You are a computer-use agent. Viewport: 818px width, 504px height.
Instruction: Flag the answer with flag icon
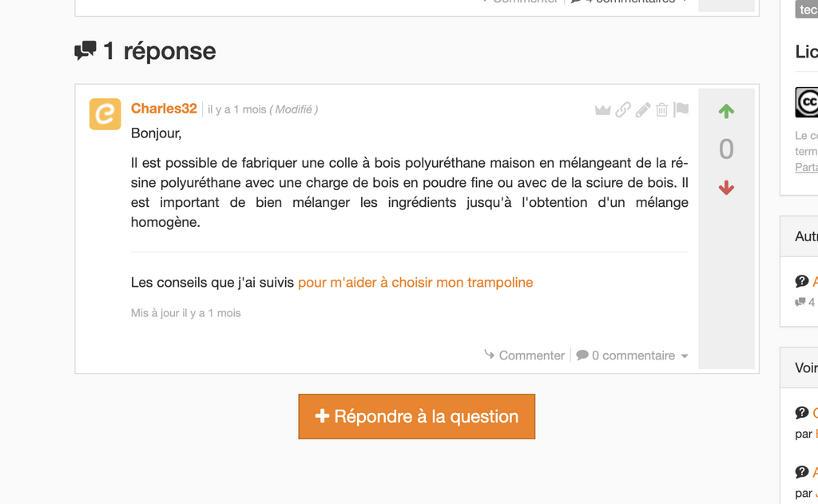681,109
